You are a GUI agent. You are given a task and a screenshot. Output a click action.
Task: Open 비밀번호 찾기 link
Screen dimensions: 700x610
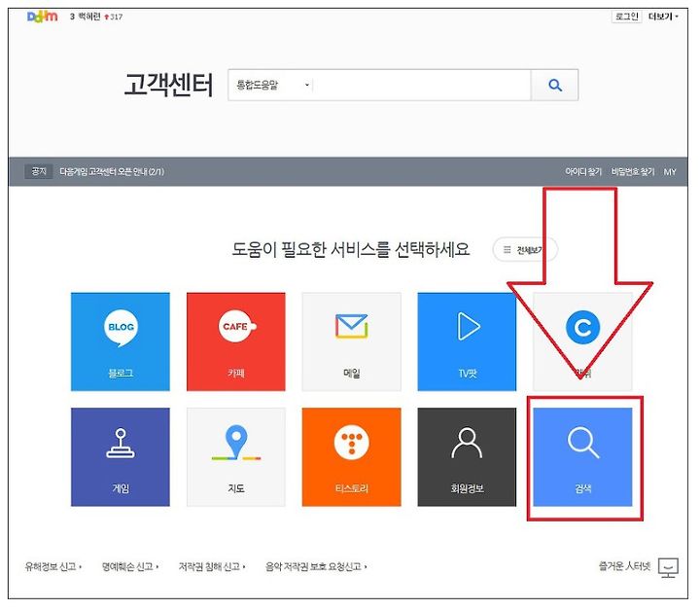(x=633, y=171)
